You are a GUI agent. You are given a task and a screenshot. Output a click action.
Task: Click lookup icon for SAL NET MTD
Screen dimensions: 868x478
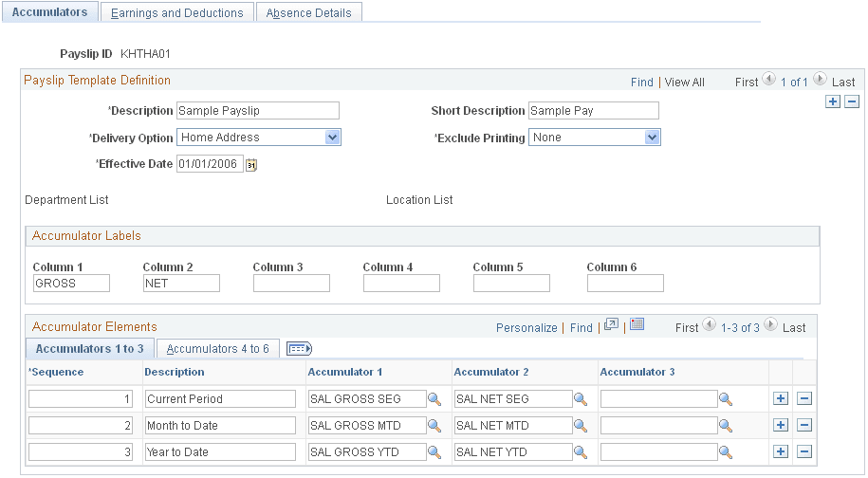pos(580,426)
